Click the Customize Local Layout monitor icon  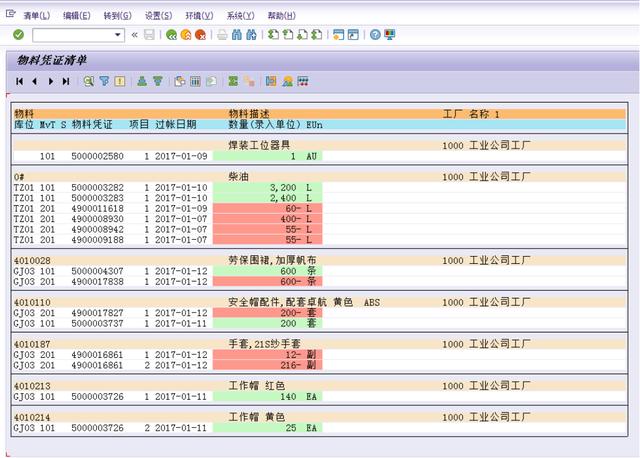coord(390,35)
